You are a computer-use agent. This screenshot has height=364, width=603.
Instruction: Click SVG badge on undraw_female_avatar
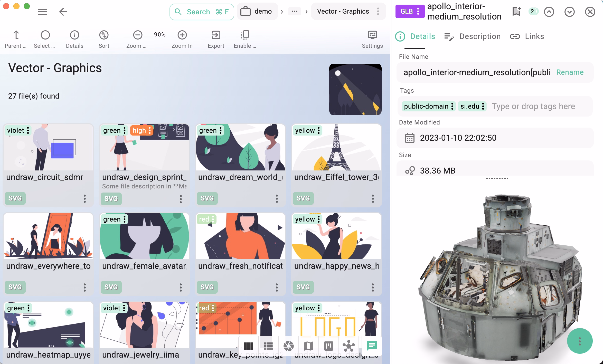[111, 287]
